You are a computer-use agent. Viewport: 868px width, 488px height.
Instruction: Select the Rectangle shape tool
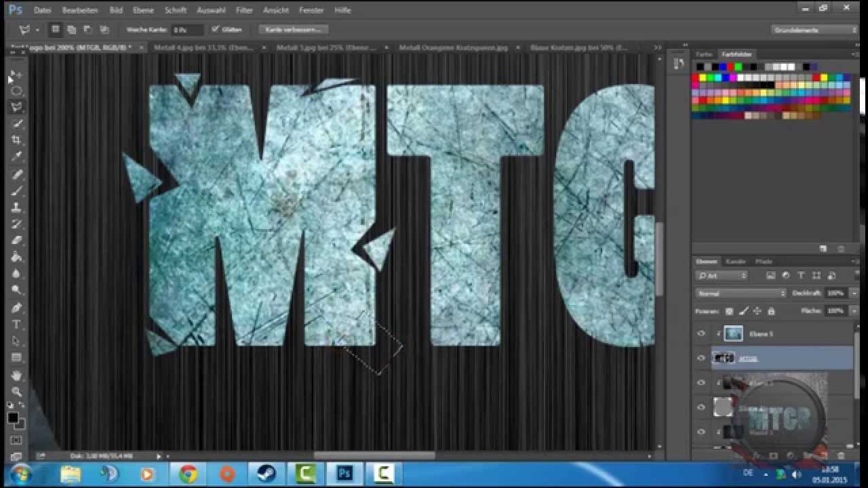(x=16, y=357)
